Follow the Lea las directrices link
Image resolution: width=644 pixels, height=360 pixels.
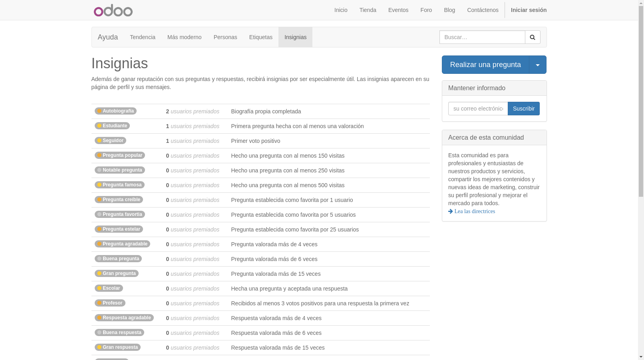474,211
